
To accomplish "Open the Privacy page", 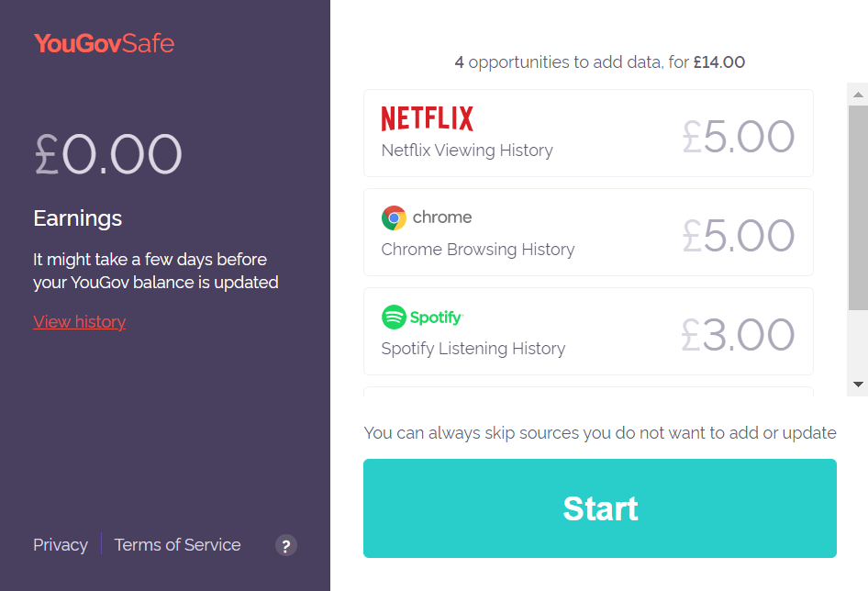I will point(60,544).
